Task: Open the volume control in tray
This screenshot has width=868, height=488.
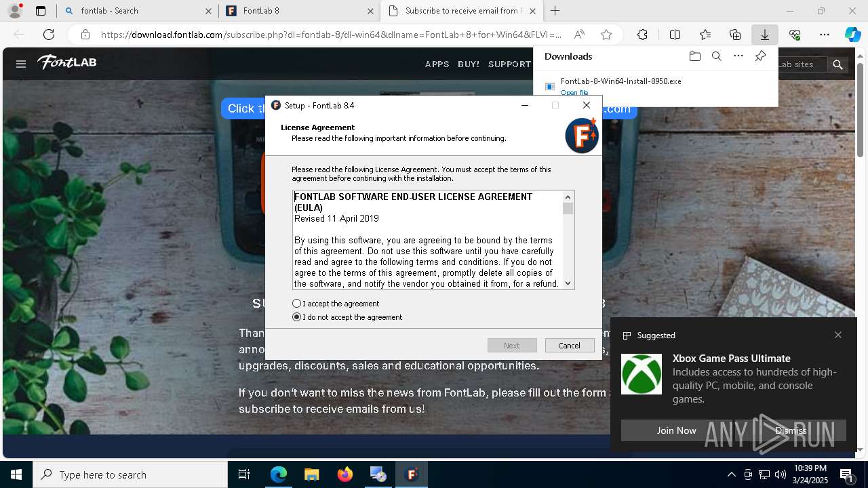Action: 780,474
